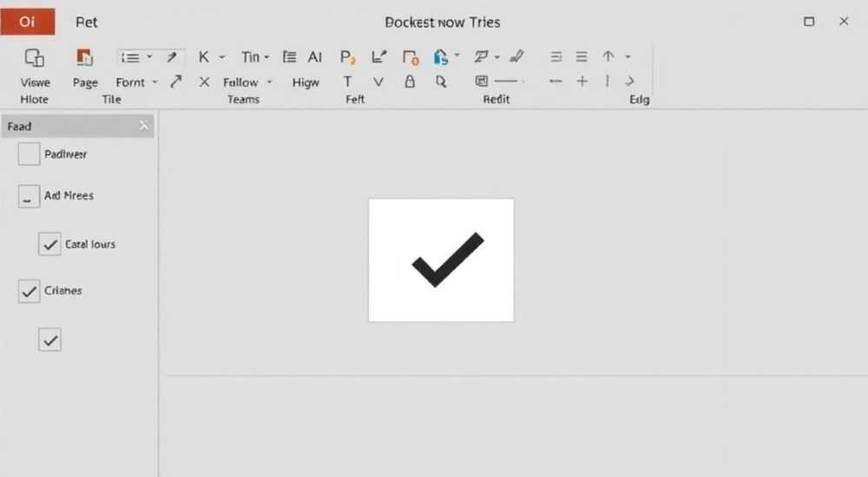The image size is (868, 477).
Task: Click the plus icon in the ribbon
Action: pos(582,82)
